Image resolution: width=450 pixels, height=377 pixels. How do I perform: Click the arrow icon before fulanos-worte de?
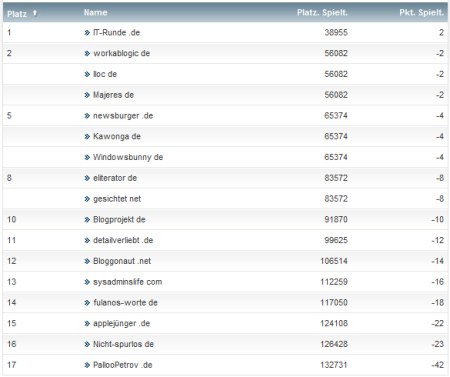pyautogui.click(x=87, y=303)
